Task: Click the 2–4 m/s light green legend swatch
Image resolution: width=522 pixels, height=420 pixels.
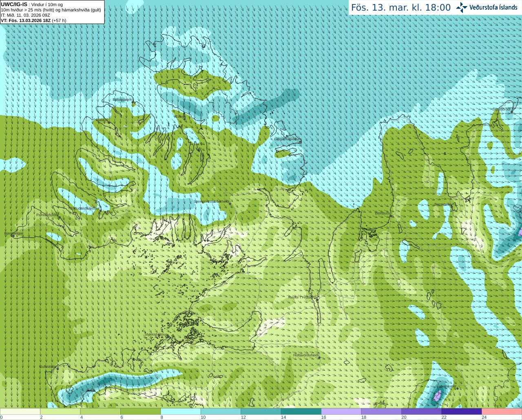Action: click(x=60, y=411)
